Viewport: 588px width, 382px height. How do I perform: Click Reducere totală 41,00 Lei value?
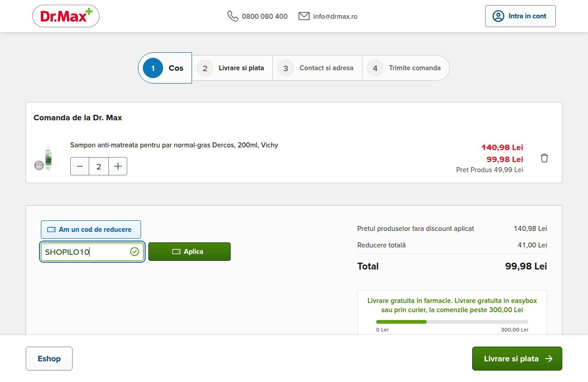(532, 245)
